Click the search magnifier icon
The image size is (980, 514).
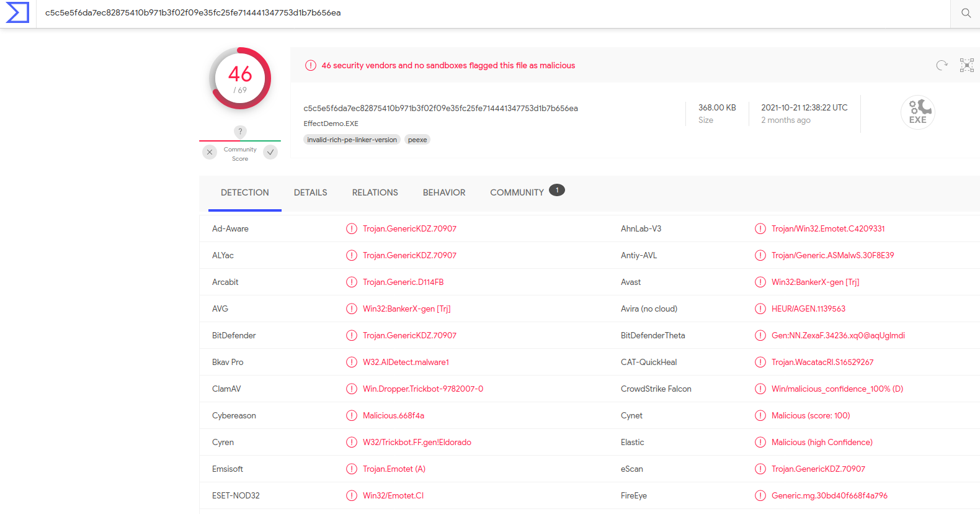click(966, 13)
